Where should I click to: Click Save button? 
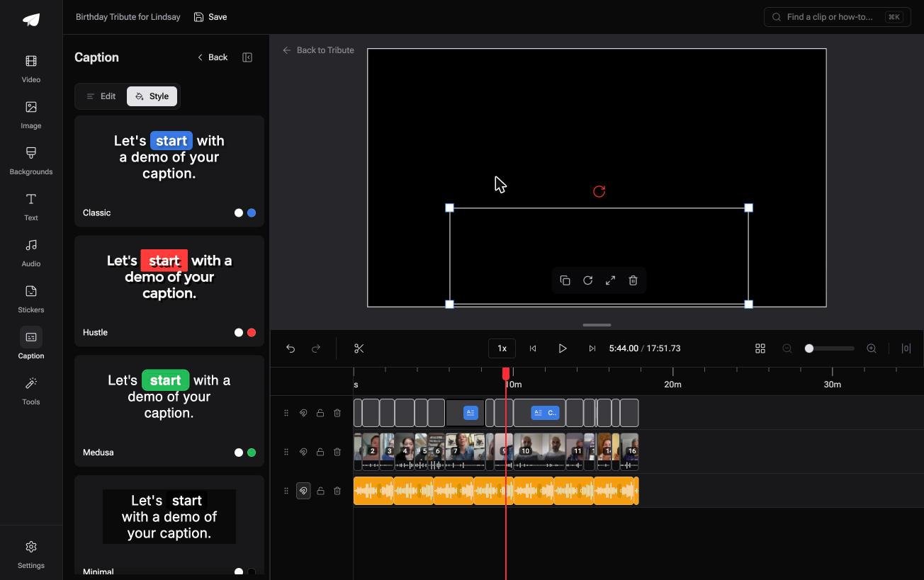point(210,17)
